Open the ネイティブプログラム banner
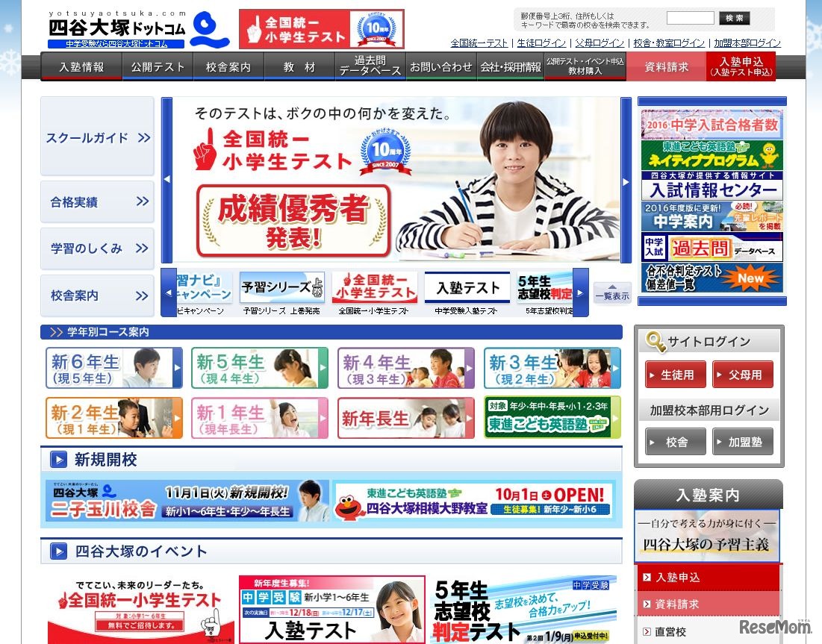This screenshot has height=644, width=822. click(x=712, y=154)
